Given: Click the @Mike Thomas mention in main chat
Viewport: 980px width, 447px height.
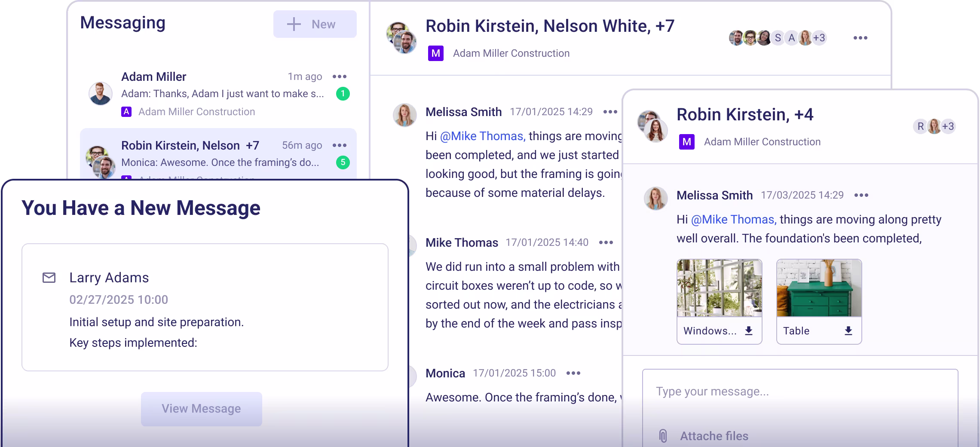Looking at the screenshot, I should click(x=483, y=136).
